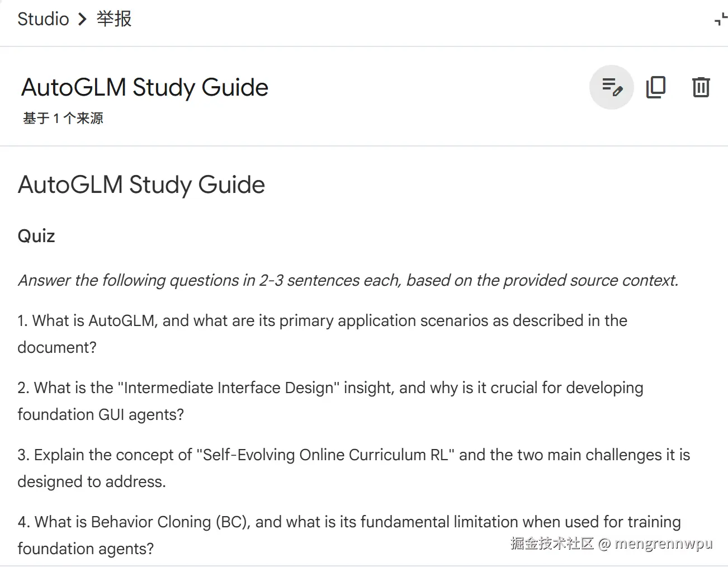This screenshot has width=728, height=567.
Task: Click the AutoGLM Study Guide body heading
Action: tap(141, 185)
